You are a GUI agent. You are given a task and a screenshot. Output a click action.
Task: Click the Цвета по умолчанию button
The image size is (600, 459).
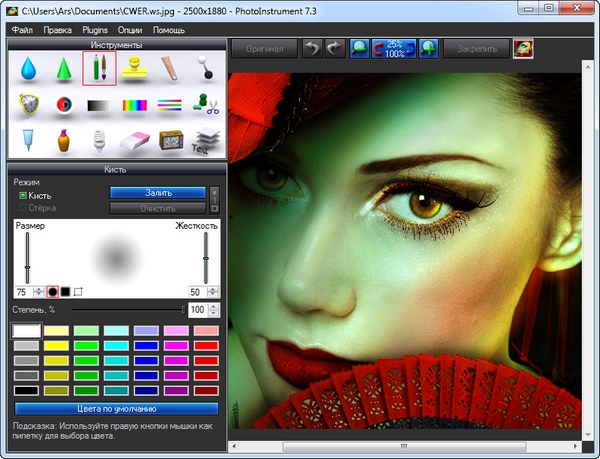click(x=117, y=408)
